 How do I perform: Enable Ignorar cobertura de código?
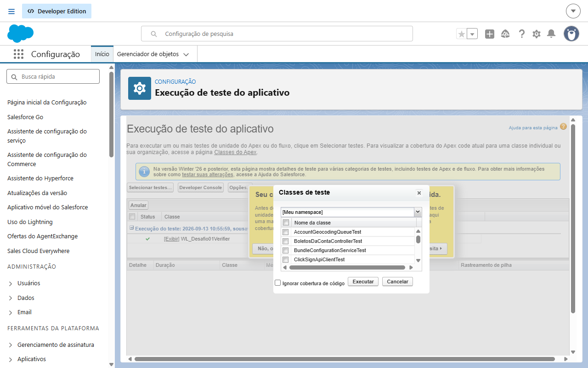coord(277,283)
